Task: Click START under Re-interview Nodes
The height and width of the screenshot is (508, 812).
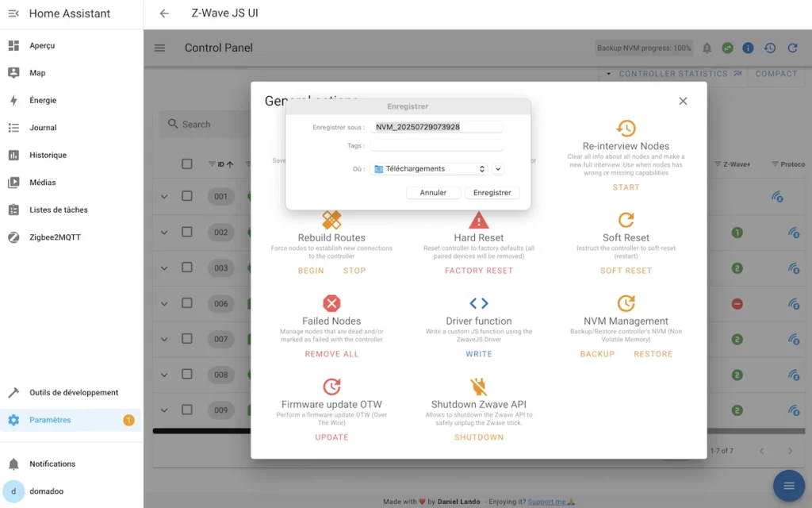Action: (x=626, y=187)
